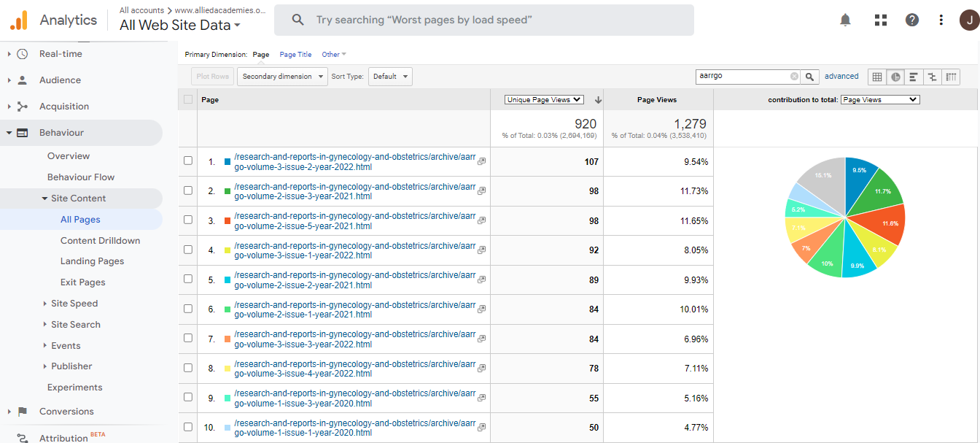Switch to the data table view icon
Viewport: 980px width, 443px height.
[877, 77]
